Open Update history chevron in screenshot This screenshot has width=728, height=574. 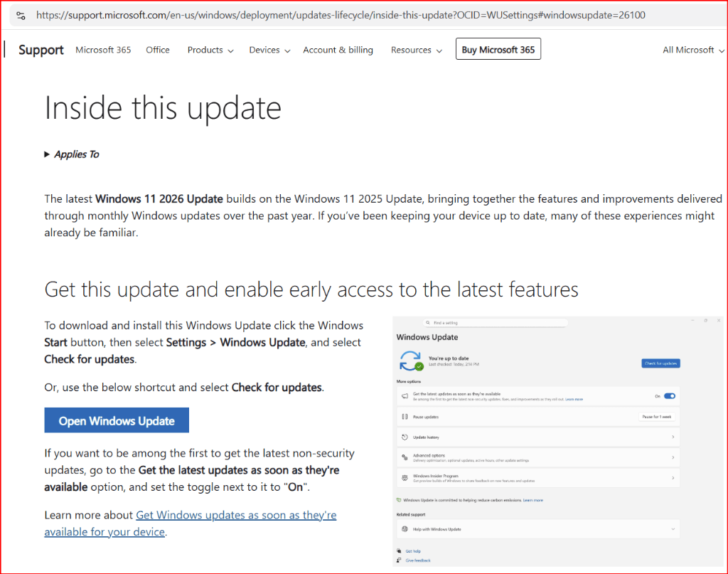click(x=673, y=437)
